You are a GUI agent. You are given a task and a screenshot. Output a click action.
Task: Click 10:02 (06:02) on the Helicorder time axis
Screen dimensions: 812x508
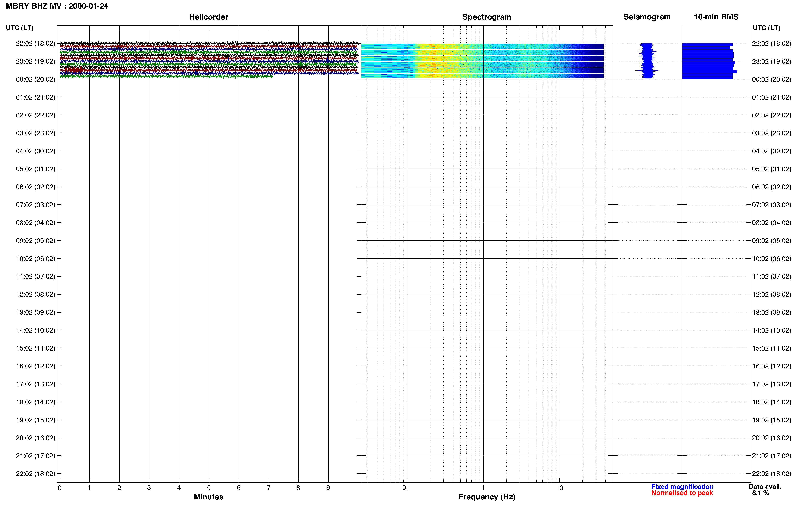[35, 259]
